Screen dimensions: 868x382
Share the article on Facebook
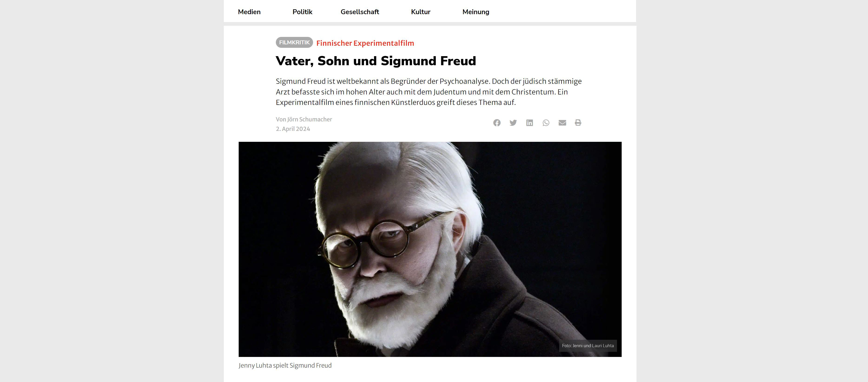click(x=497, y=123)
